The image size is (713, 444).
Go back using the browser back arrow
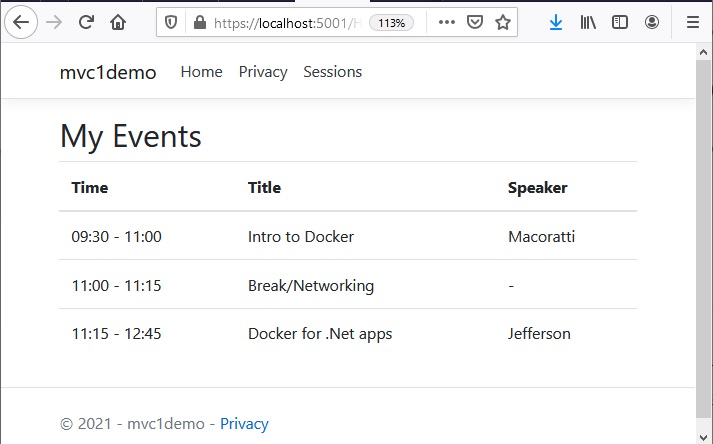[21, 22]
